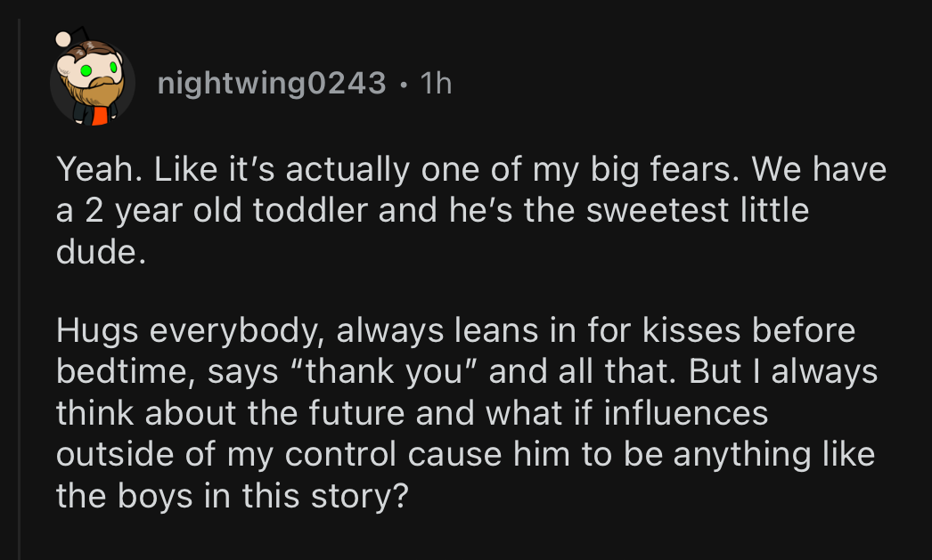
Task: Open nightwing0243's Snoo avatar
Action: [x=93, y=83]
